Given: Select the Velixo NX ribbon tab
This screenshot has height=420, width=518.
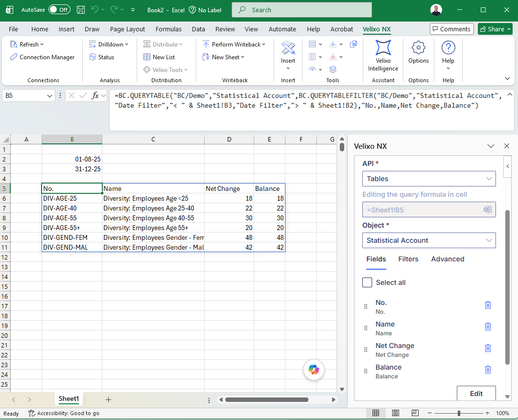Looking at the screenshot, I should click(x=377, y=29).
